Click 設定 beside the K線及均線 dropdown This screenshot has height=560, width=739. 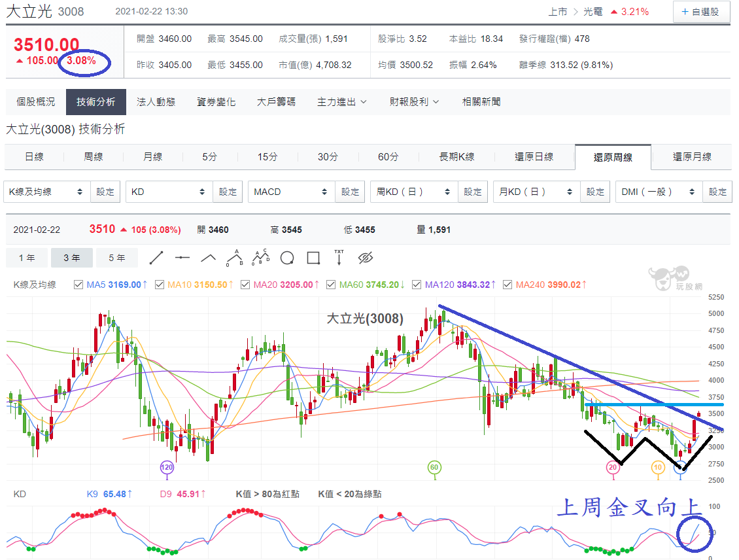tap(105, 192)
